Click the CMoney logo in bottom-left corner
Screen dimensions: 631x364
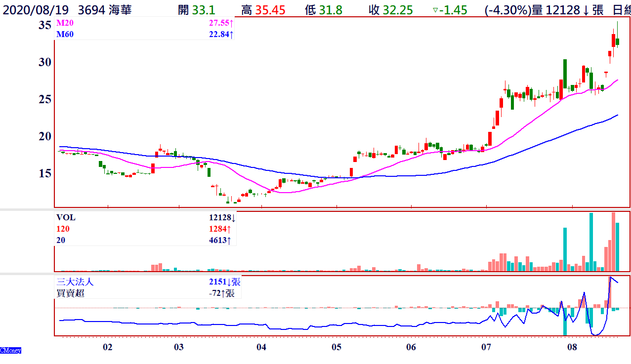[11, 350]
